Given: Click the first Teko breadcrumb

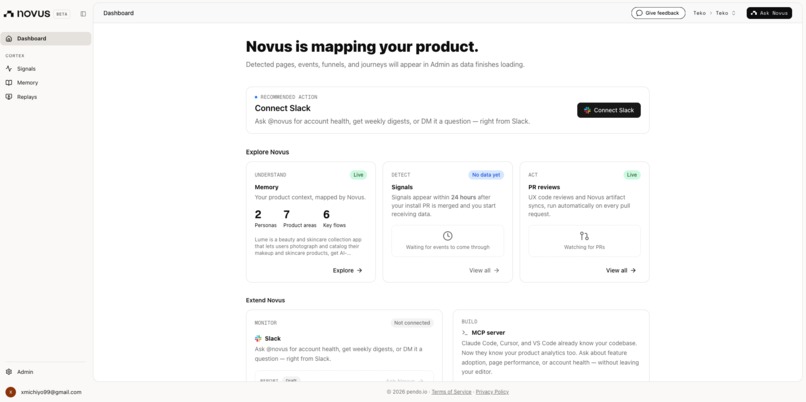Looking at the screenshot, I should click(x=699, y=13).
